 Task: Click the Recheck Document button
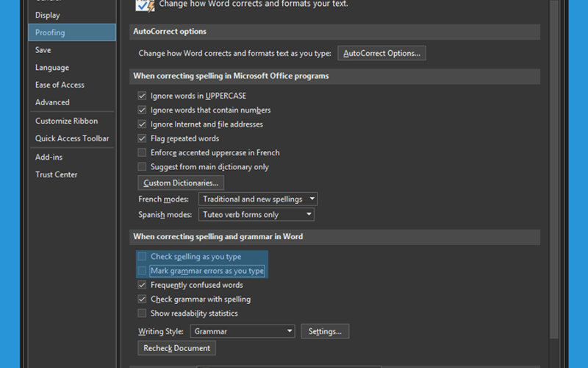coord(176,348)
